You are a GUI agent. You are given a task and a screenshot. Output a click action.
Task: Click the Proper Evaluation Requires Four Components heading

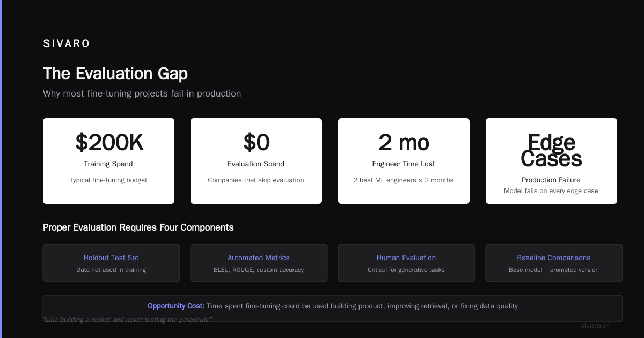pyautogui.click(x=138, y=227)
